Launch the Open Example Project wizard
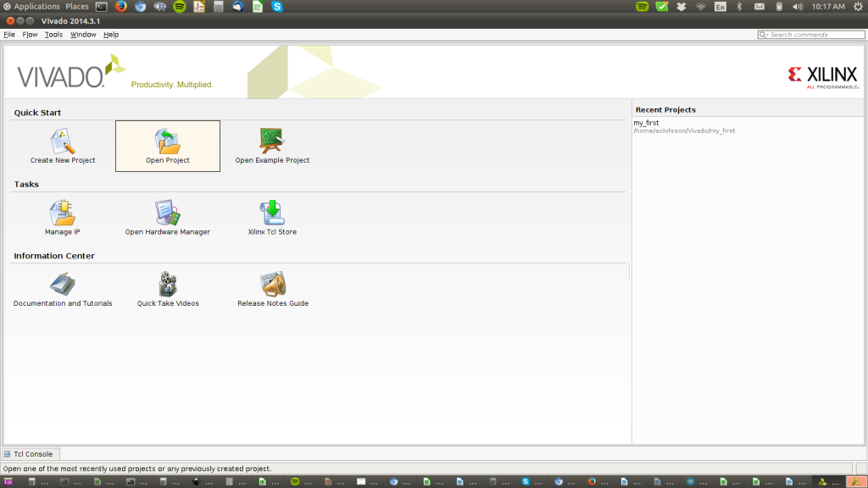This screenshot has width=868, height=488. click(272, 141)
